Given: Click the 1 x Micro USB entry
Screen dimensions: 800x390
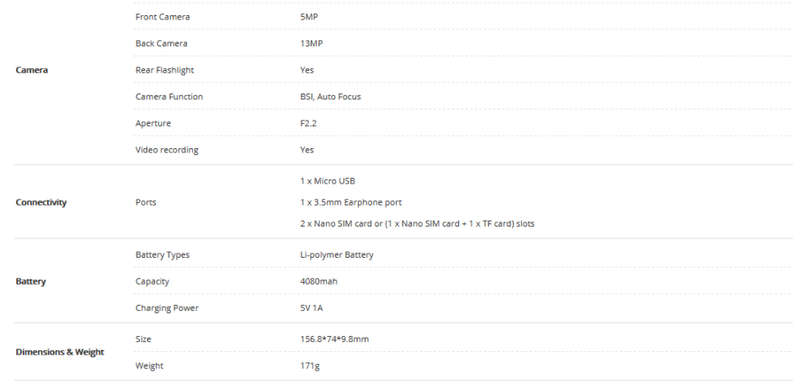Looking at the screenshot, I should coord(328,181).
